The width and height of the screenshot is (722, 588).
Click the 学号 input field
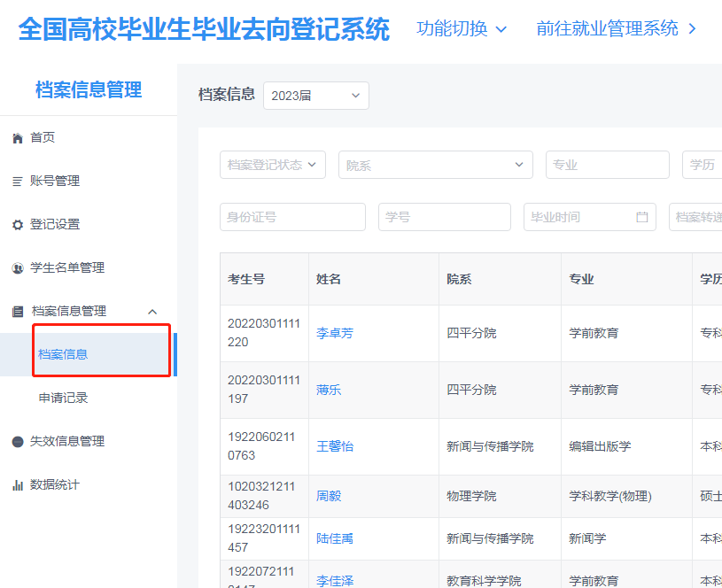444,217
